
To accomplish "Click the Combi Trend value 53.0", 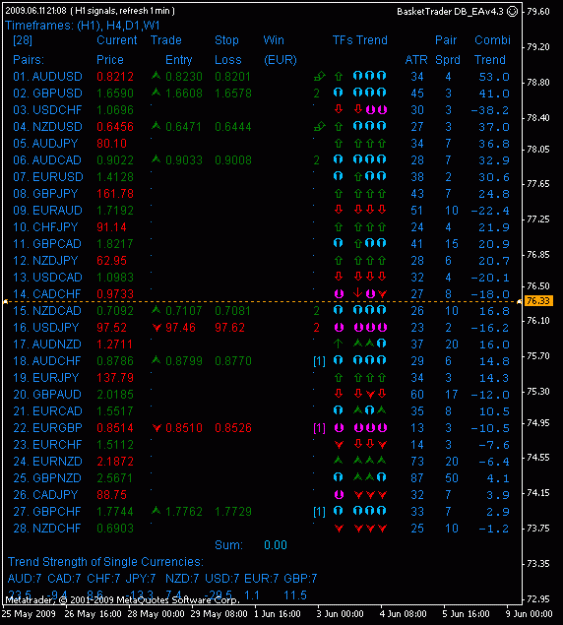I will tap(494, 77).
